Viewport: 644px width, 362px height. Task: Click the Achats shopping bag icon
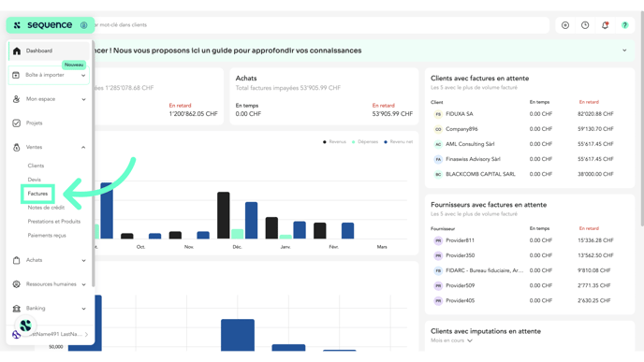pyautogui.click(x=17, y=260)
